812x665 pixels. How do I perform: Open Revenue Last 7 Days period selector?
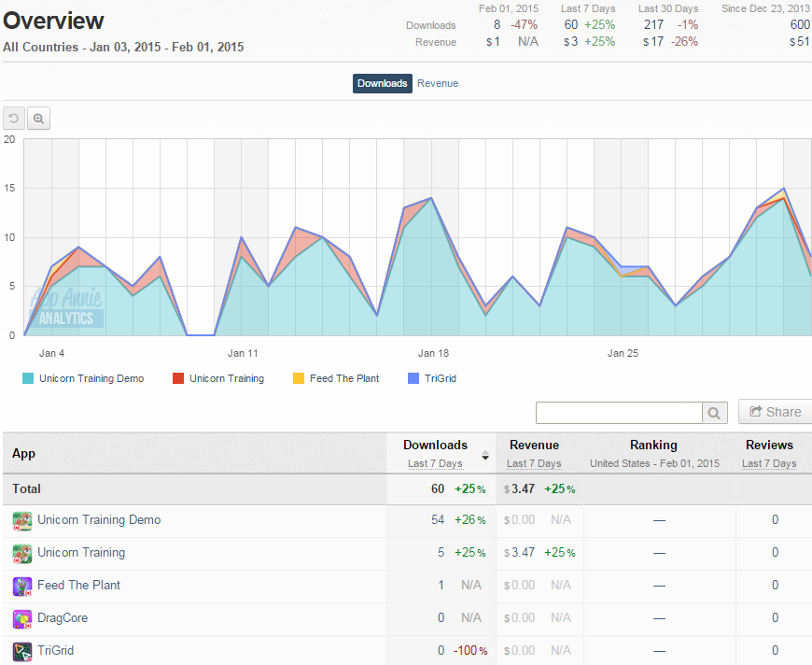coord(534,463)
